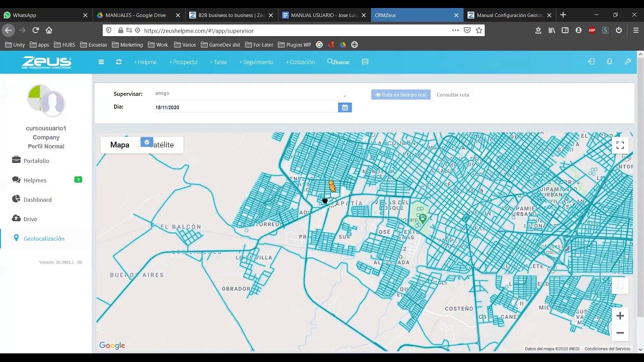This screenshot has height=362, width=644.
Task: Zoom out on the map
Action: point(620,333)
